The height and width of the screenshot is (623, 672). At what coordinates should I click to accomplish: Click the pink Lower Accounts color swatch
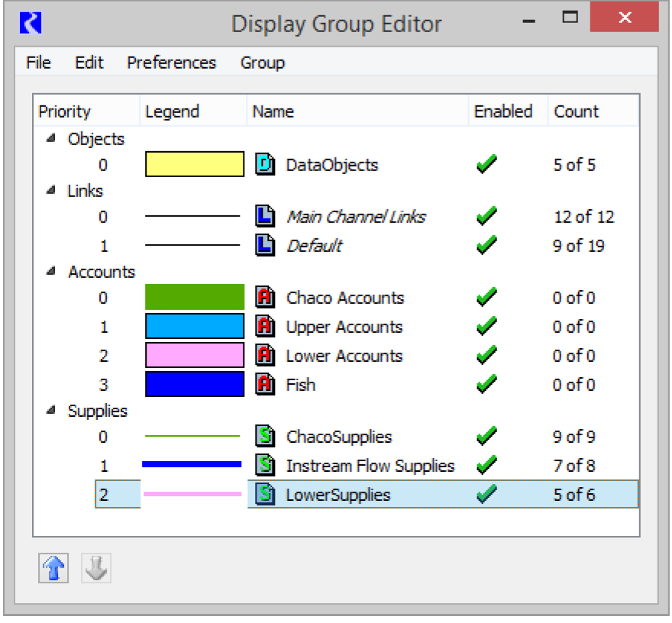tap(195, 356)
